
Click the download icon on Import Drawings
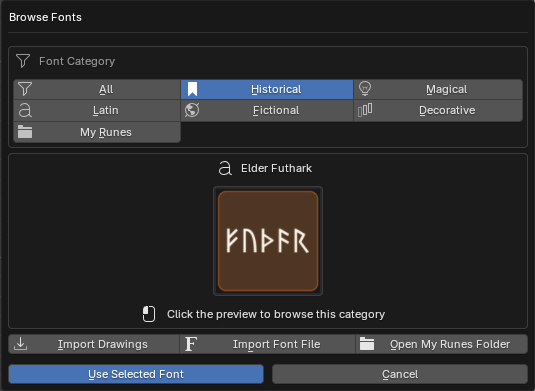tap(20, 344)
